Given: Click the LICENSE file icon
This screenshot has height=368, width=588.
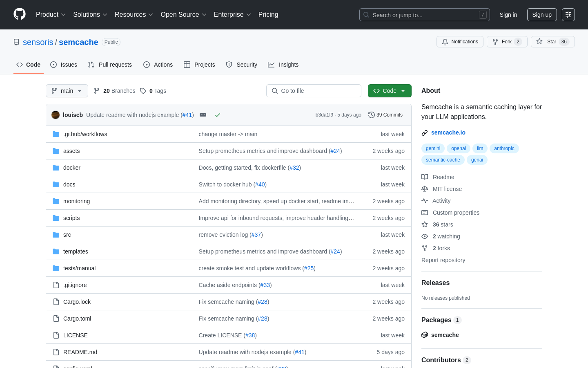Looking at the screenshot, I should coord(56,335).
